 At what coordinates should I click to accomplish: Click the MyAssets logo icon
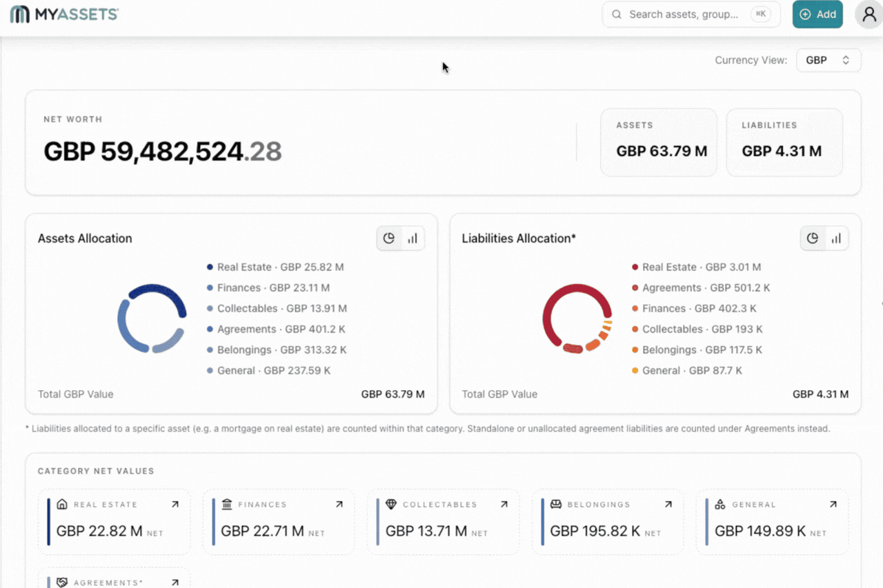(19, 14)
